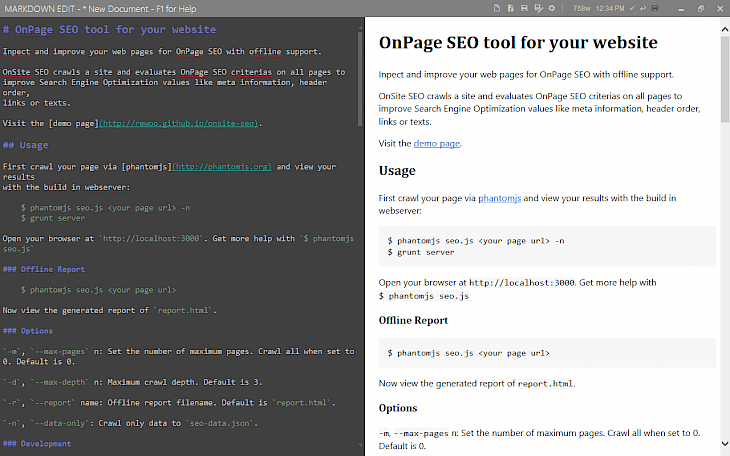Click '--max-depth' option line in editor
This screenshot has height=456, width=730.
[132, 382]
